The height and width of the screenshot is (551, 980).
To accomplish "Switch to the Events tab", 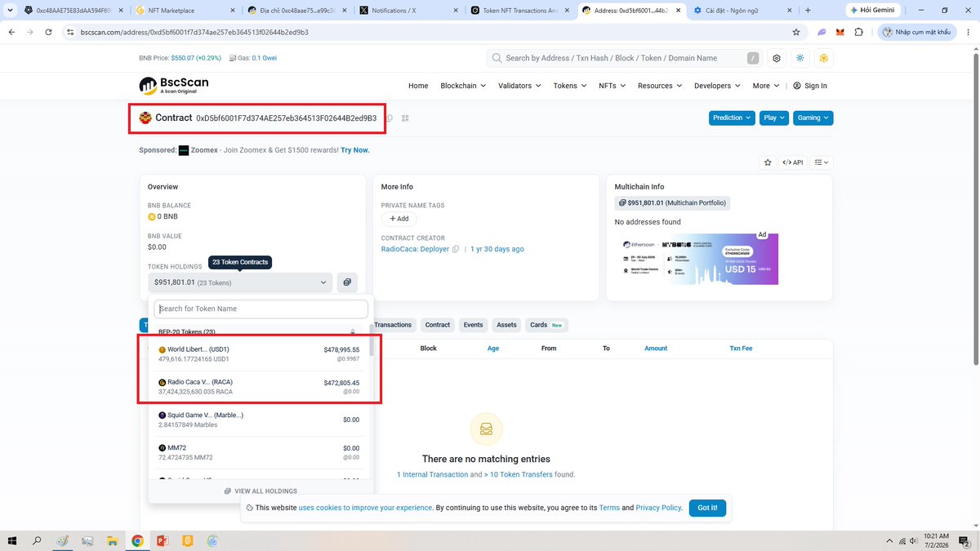I will click(473, 325).
